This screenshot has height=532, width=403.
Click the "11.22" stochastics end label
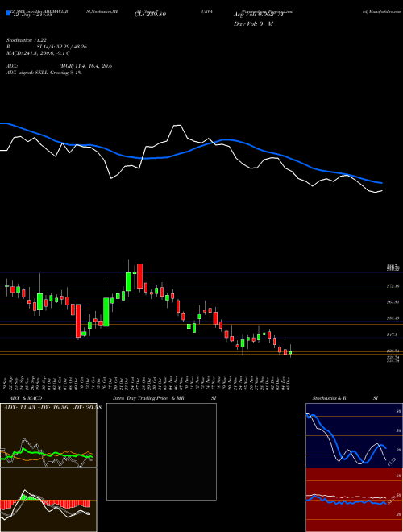[x=392, y=462]
